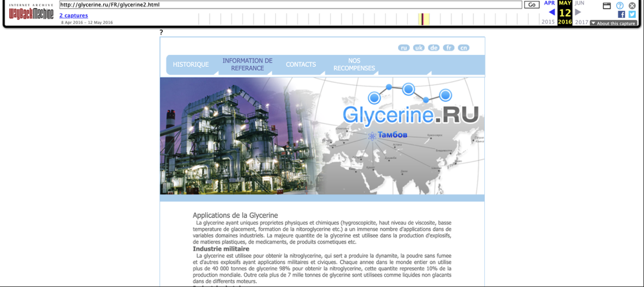
Task: Click the JUN month label
Action: coord(579,3)
